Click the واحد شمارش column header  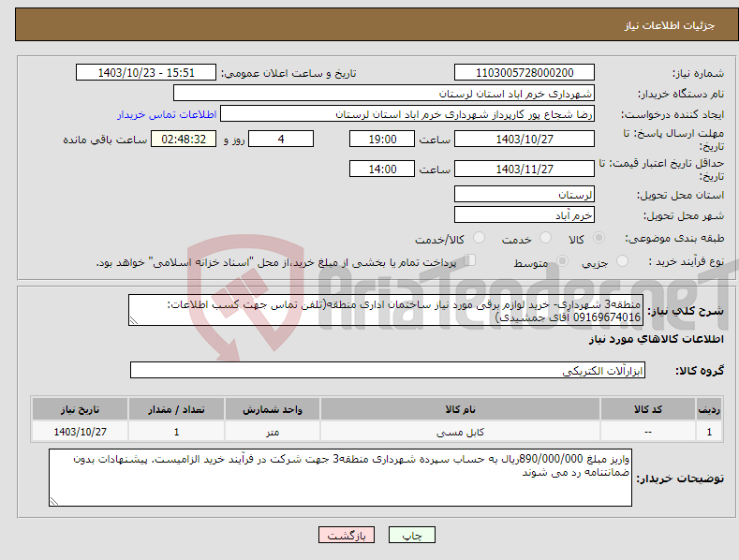click(x=273, y=409)
